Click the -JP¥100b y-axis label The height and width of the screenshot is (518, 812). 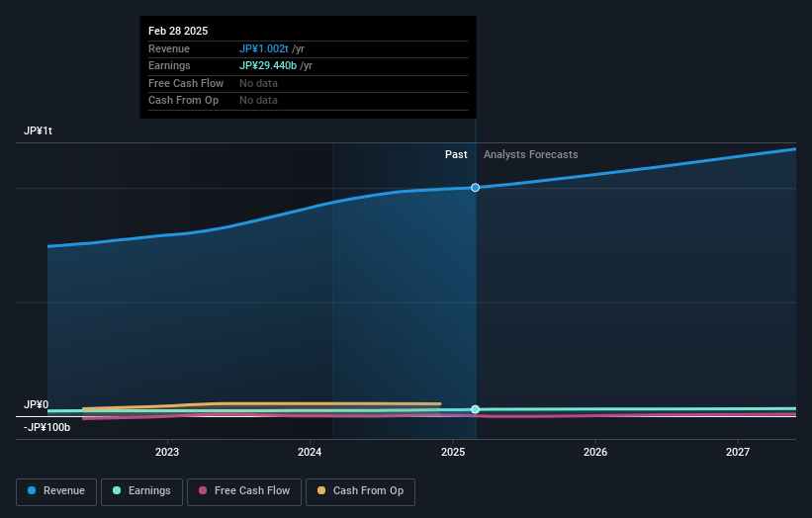46,427
